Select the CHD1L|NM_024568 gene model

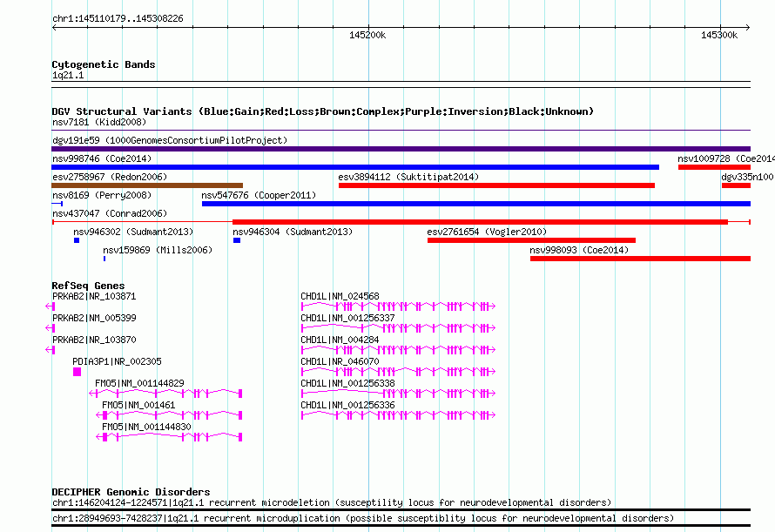[x=398, y=306]
